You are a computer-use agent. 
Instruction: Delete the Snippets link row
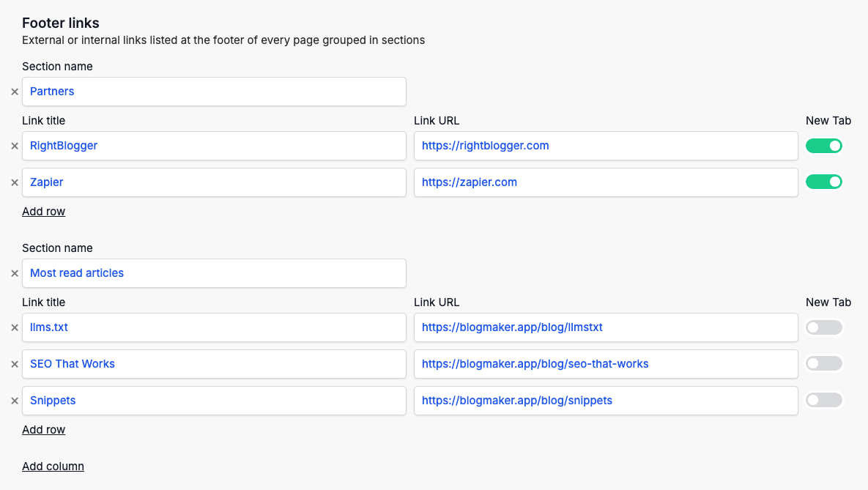[x=15, y=401]
